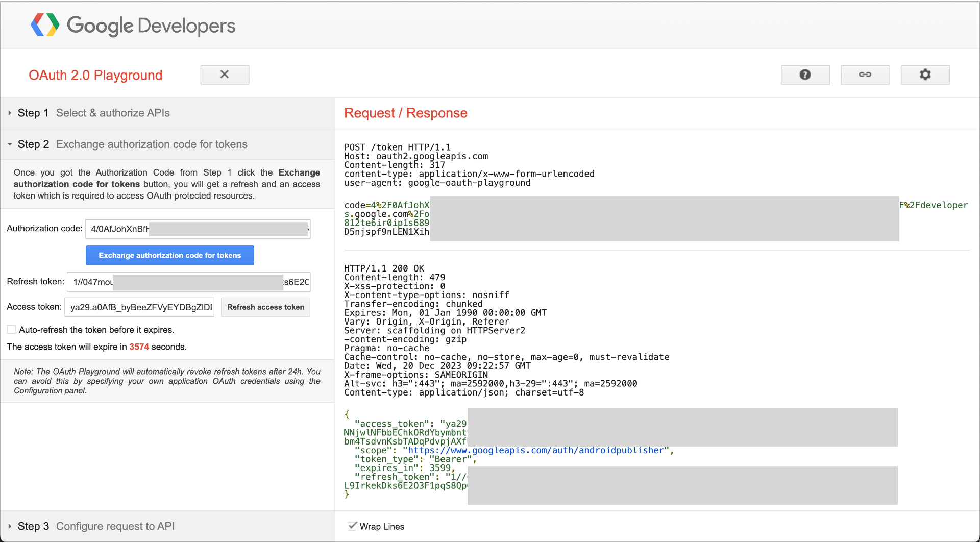Click the OAuth 2.0 Playground title
Viewport: 980px width, 543px height.
pos(95,75)
